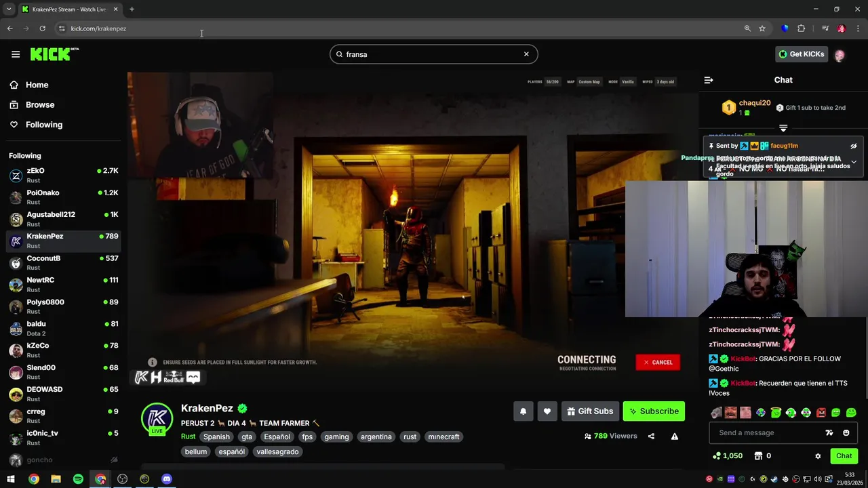Open PoiOnako's channel in Following list
The image size is (868, 488).
point(64,197)
